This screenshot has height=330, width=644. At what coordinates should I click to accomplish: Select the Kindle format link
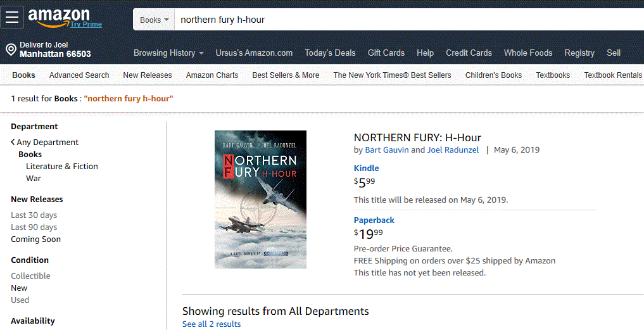pyautogui.click(x=367, y=168)
